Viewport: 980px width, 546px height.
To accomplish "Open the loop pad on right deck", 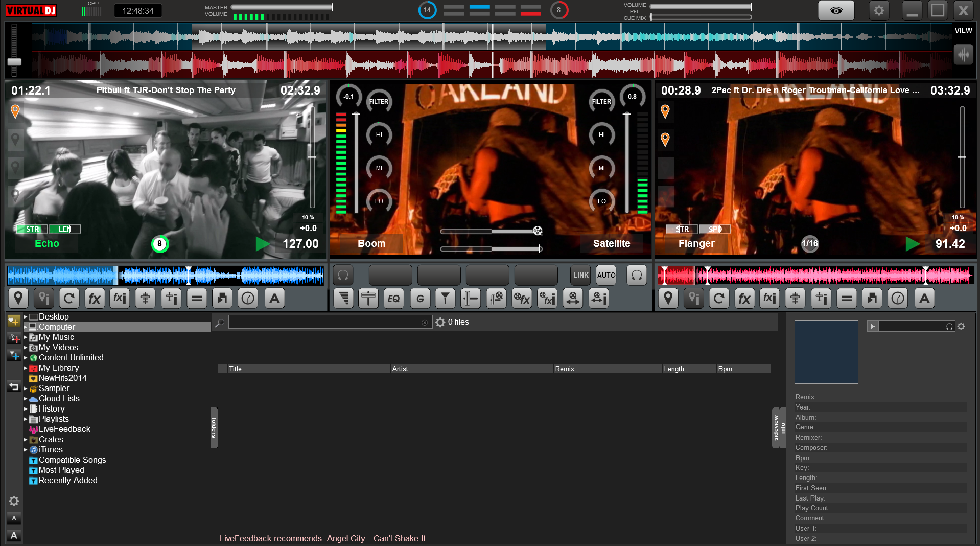I will [719, 298].
